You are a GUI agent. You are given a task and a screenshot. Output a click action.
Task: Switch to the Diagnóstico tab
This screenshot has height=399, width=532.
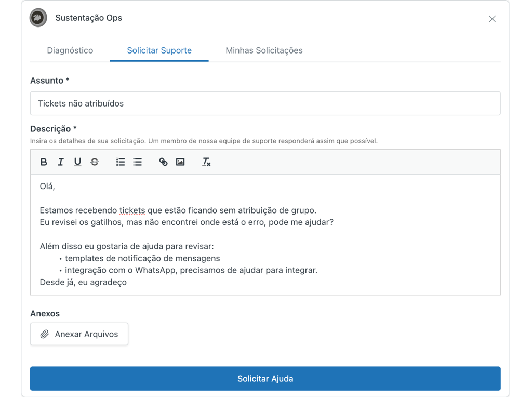(x=70, y=50)
